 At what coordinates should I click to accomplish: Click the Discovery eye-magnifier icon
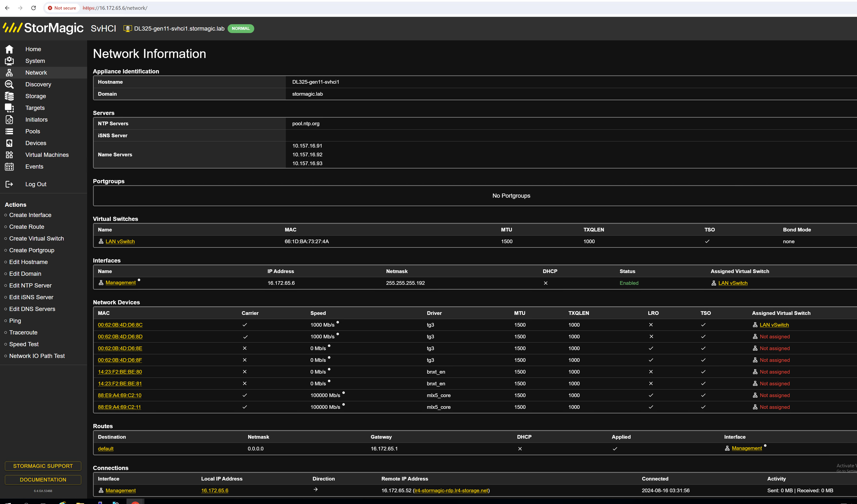(x=9, y=84)
